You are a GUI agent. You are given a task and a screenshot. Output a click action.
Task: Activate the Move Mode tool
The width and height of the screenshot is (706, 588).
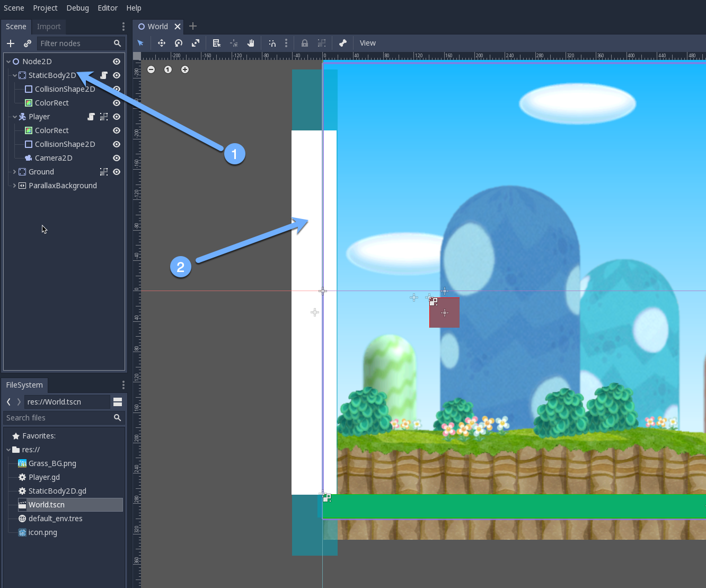click(162, 43)
